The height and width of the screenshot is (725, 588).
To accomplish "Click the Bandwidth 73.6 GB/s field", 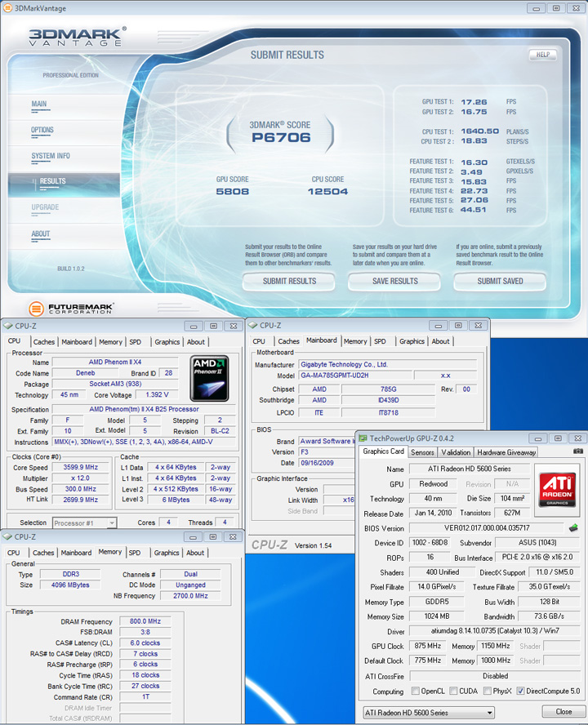I will pos(549,616).
